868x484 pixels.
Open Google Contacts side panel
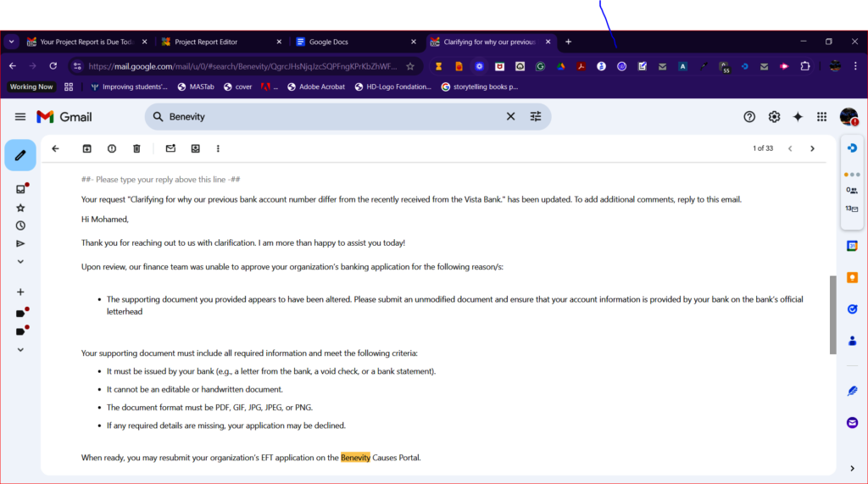point(852,341)
